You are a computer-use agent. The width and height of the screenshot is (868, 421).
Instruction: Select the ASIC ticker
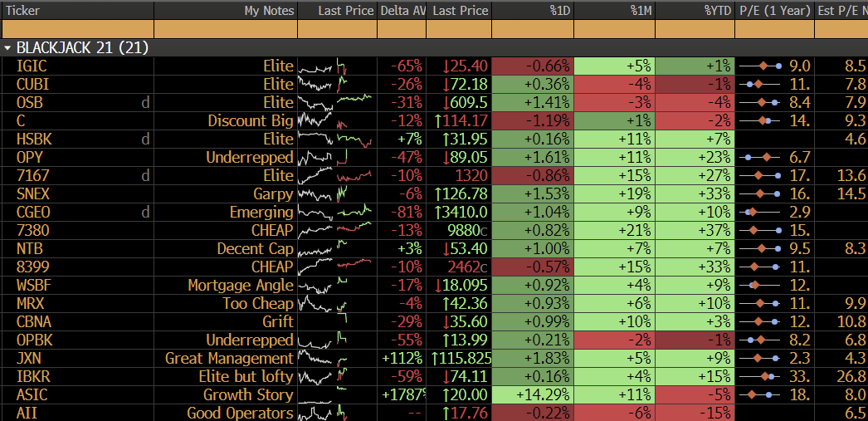(32, 395)
